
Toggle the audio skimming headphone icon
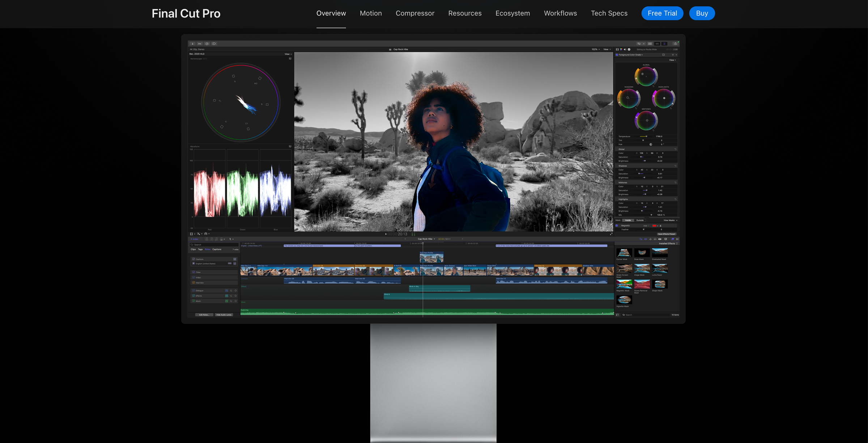click(655, 239)
